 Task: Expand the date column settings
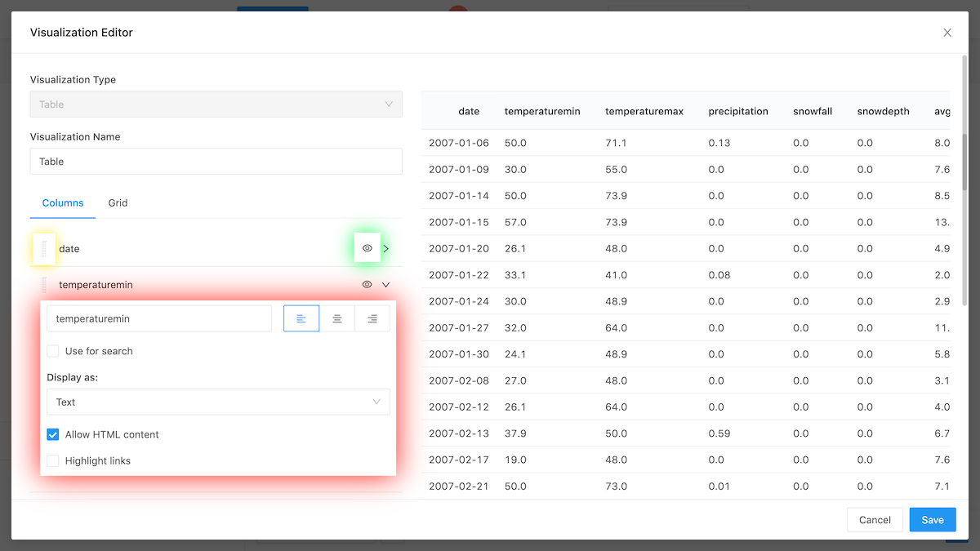point(386,248)
